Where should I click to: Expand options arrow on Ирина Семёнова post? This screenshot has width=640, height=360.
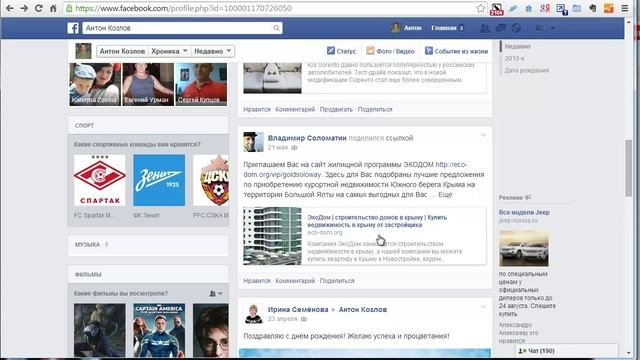coord(483,307)
